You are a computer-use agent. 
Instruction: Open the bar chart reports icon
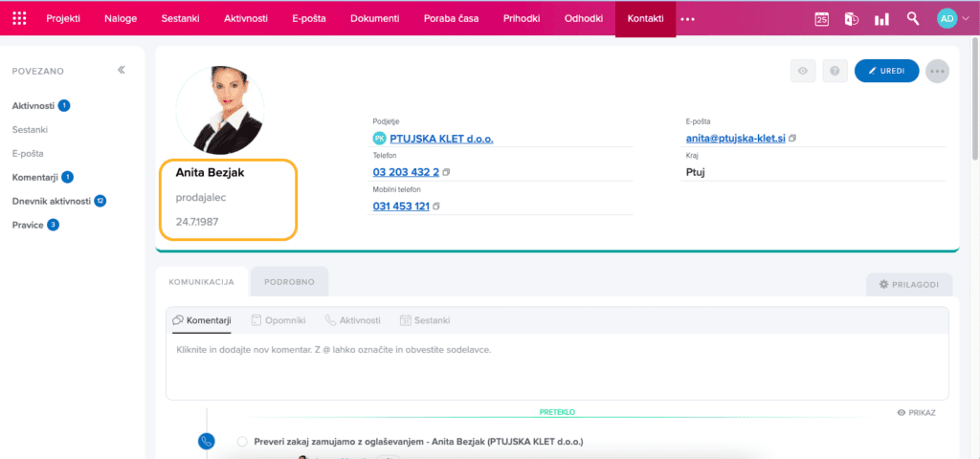(881, 18)
